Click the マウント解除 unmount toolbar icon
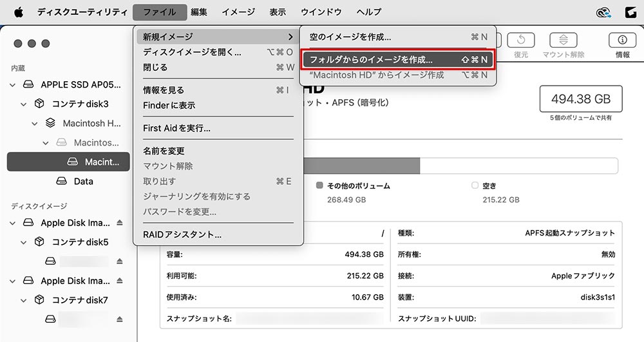This screenshot has width=644, height=342. point(563,40)
